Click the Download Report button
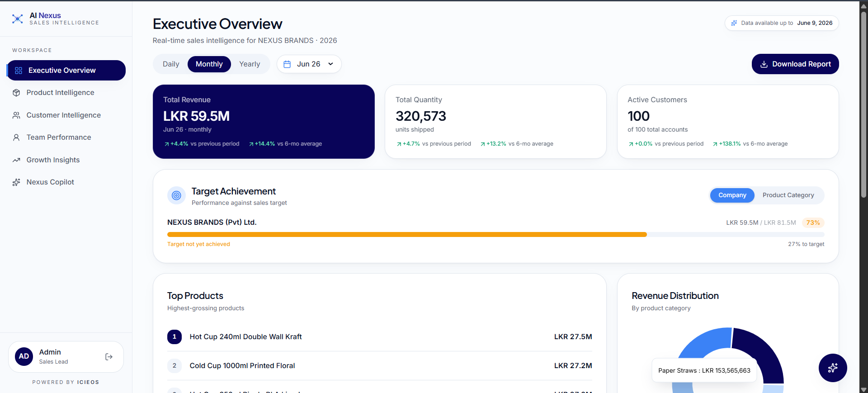The height and width of the screenshot is (393, 868). [x=795, y=64]
